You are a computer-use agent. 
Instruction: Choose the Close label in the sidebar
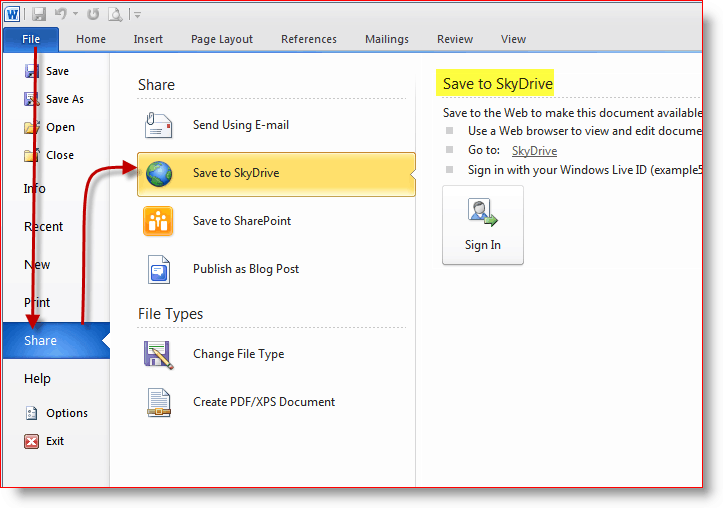[60, 155]
